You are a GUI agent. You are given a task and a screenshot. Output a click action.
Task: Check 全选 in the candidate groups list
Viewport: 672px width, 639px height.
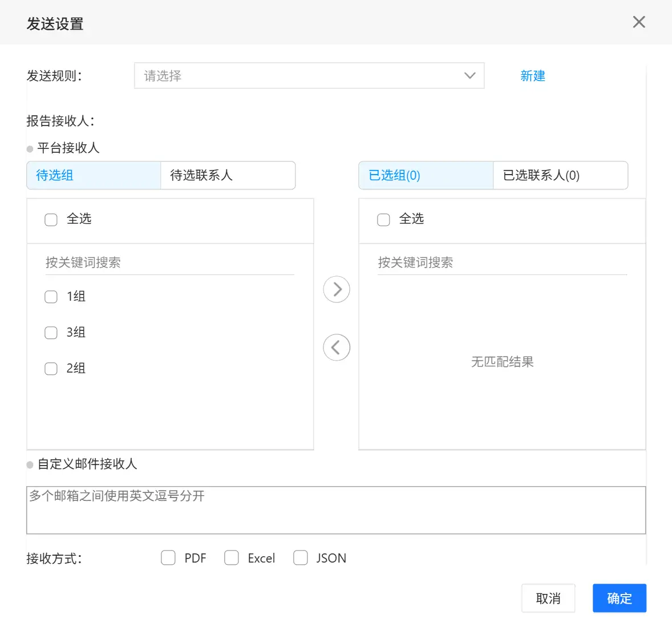click(x=51, y=220)
